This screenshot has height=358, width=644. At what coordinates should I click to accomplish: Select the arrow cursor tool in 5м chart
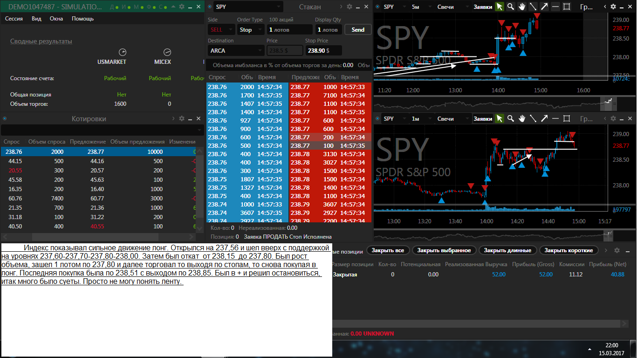[x=500, y=7]
